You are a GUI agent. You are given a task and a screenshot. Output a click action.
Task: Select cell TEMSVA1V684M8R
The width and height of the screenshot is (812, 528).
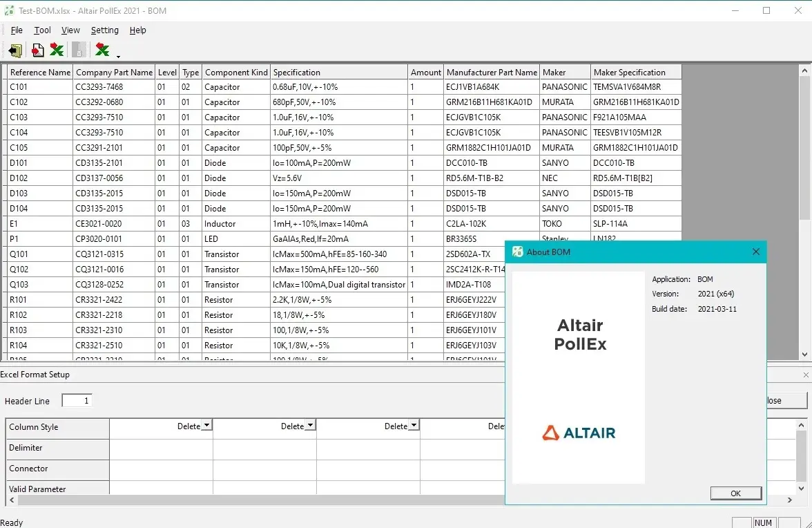[636, 87]
